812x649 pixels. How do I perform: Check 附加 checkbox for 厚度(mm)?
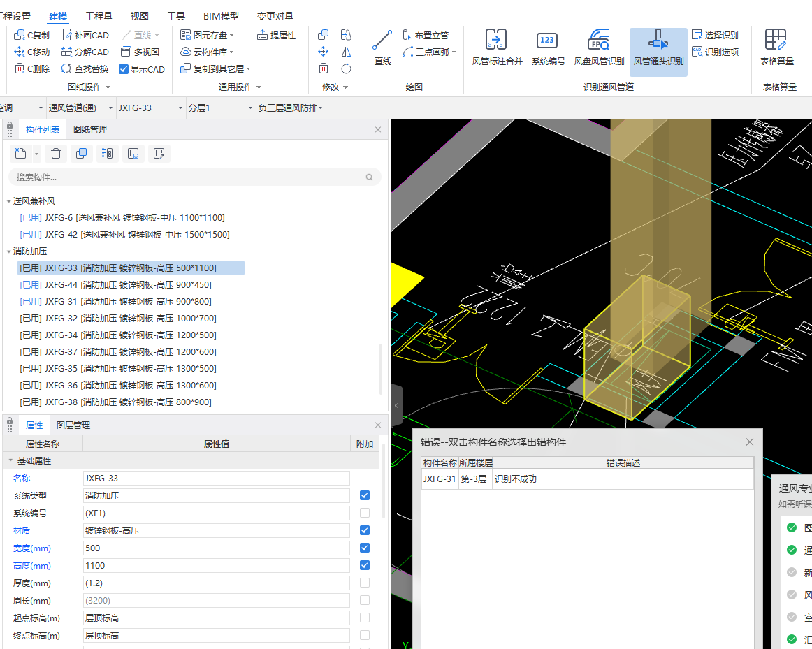click(x=365, y=583)
